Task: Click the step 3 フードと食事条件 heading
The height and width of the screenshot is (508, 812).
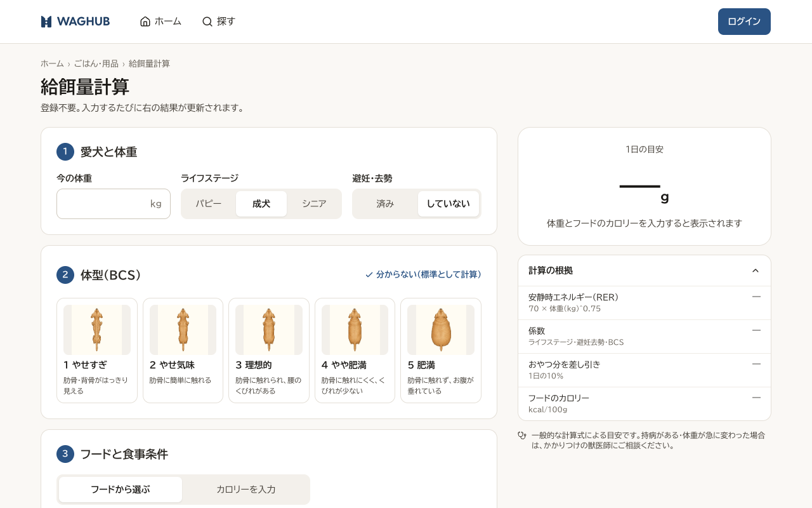Action: tap(124, 454)
